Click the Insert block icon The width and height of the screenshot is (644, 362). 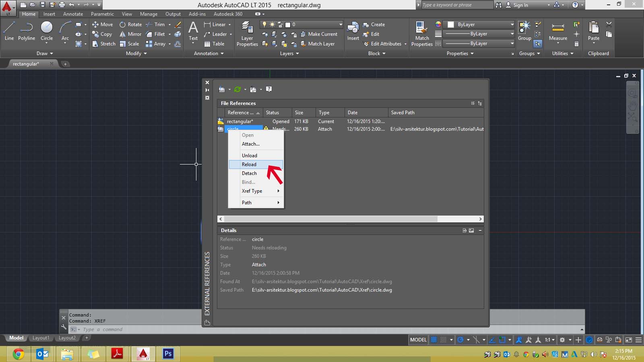coord(353,31)
